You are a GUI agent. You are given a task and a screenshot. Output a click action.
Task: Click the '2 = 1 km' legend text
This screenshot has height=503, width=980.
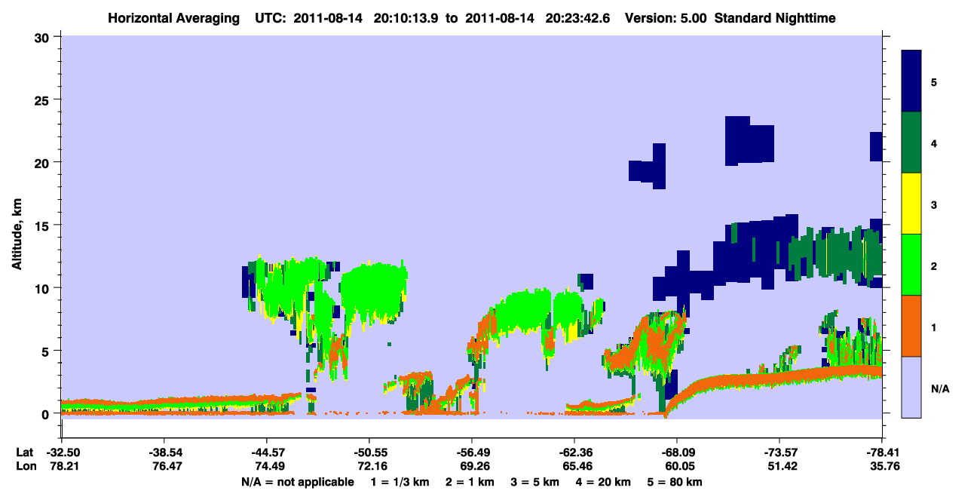[470, 482]
